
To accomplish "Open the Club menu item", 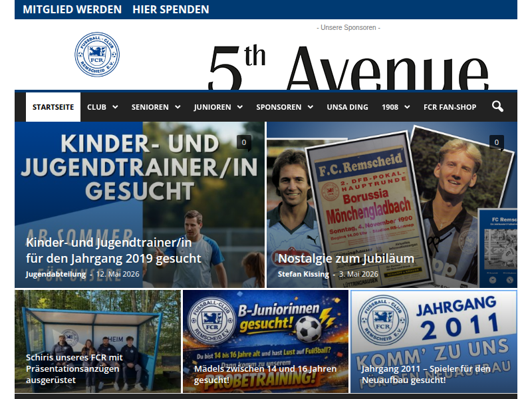I will 96,107.
